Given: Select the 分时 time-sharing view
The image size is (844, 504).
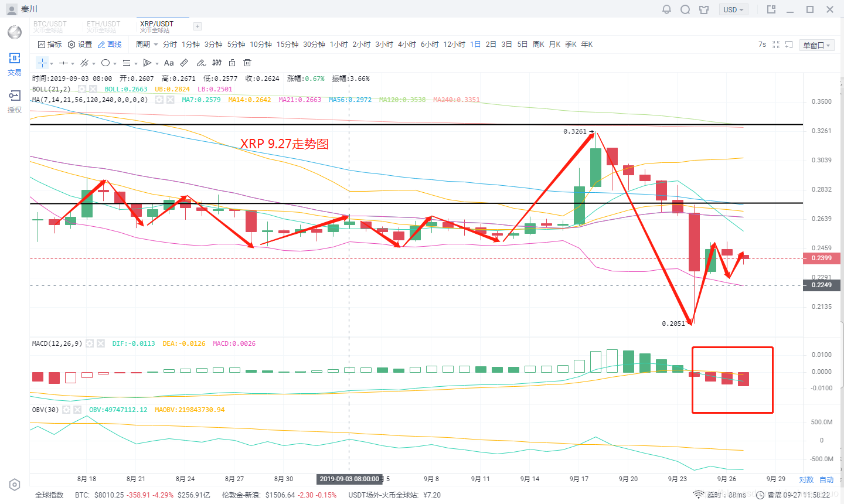Looking at the screenshot, I should coord(169,45).
